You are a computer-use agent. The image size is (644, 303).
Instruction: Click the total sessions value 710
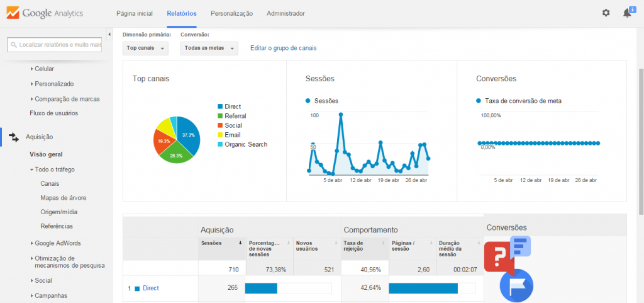(x=233, y=270)
